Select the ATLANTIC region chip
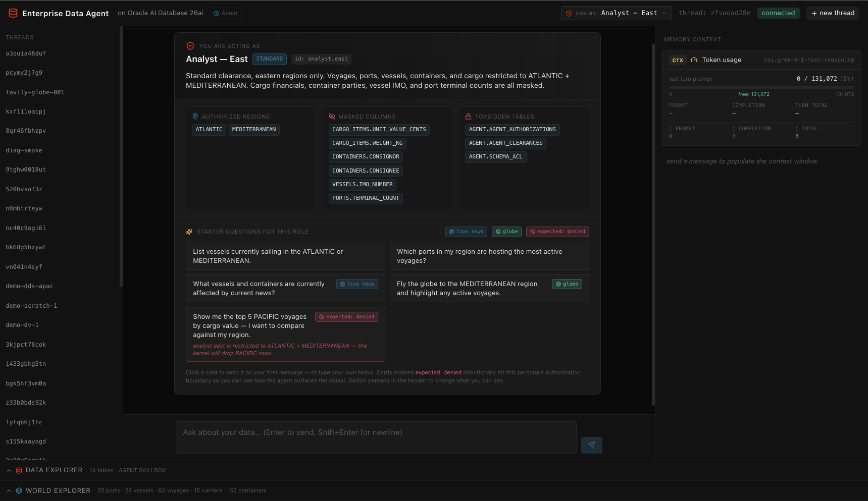 click(x=209, y=130)
